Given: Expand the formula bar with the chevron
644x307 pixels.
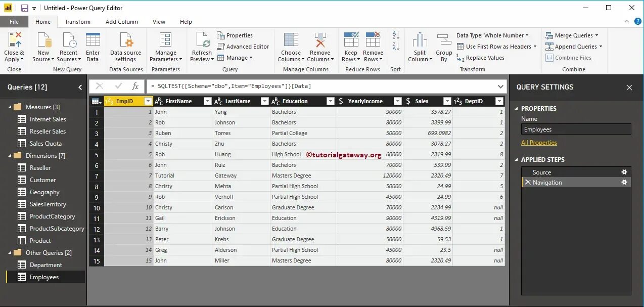Looking at the screenshot, I should coord(501,86).
